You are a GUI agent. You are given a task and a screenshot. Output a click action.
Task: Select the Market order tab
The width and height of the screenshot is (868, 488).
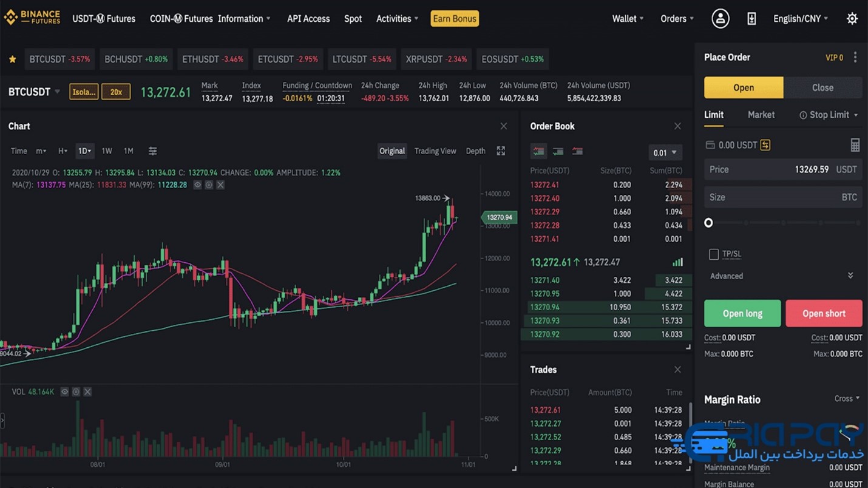pyautogui.click(x=761, y=115)
